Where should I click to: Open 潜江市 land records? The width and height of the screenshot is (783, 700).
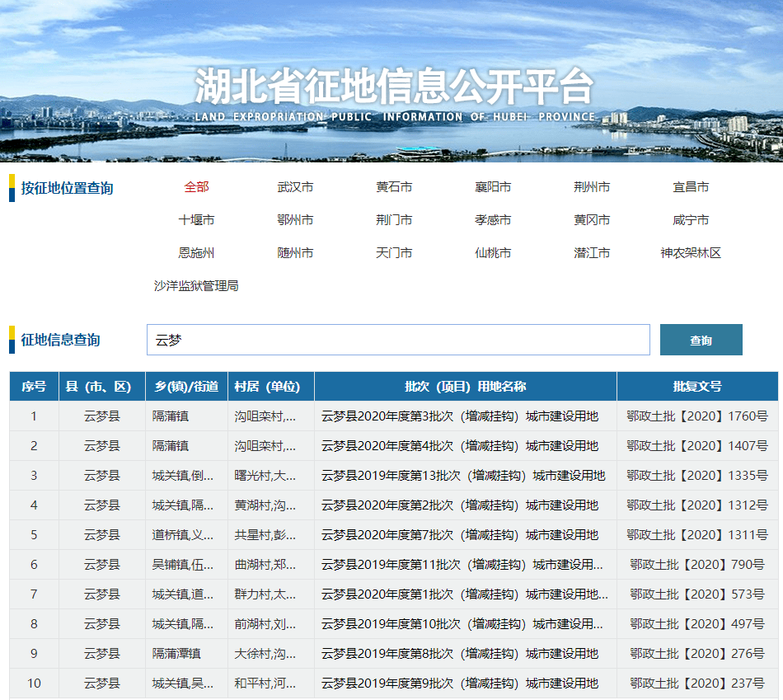coord(592,253)
